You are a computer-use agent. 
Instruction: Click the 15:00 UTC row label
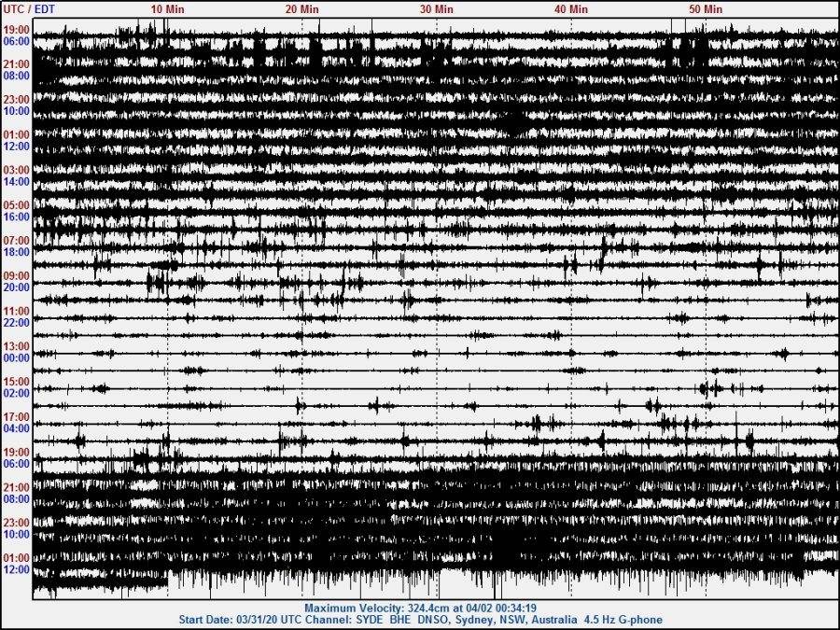pyautogui.click(x=16, y=382)
